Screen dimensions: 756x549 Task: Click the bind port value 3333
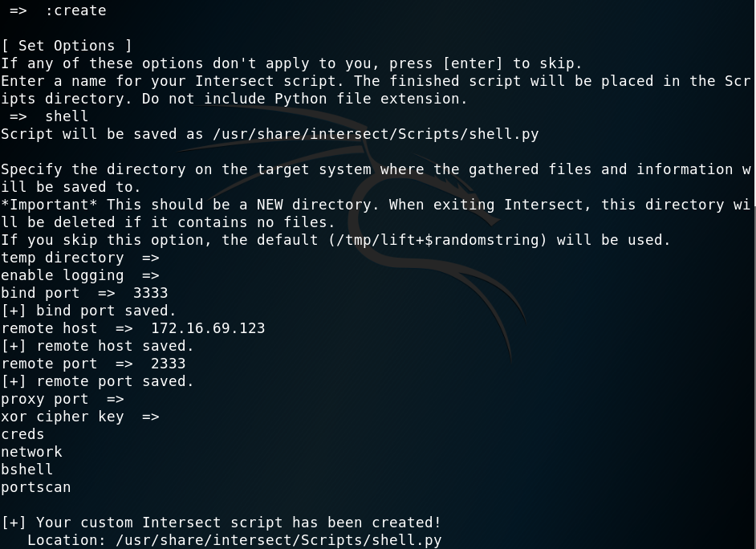click(x=150, y=293)
